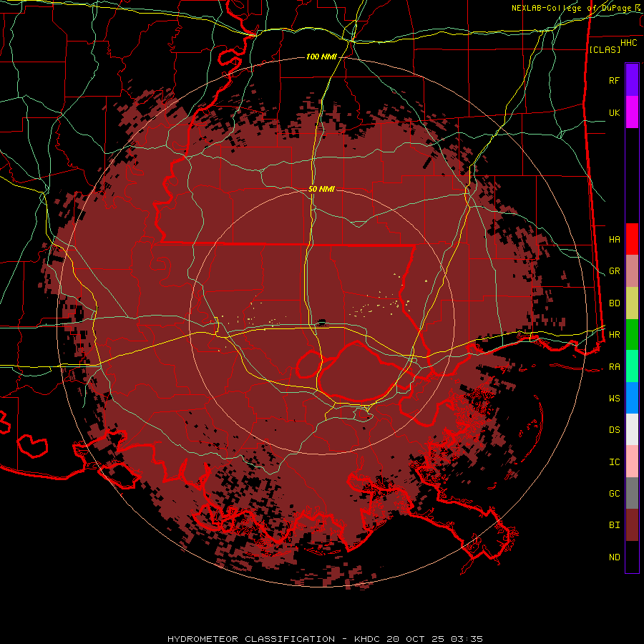Click the '[CLAS]' legend header
644x644 pixels.
coord(605,49)
